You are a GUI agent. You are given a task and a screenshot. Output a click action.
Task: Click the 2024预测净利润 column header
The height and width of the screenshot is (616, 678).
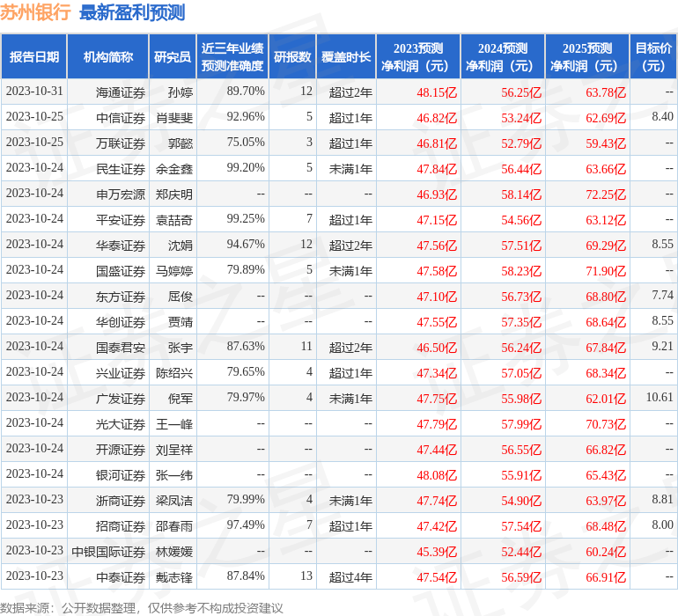503,56
